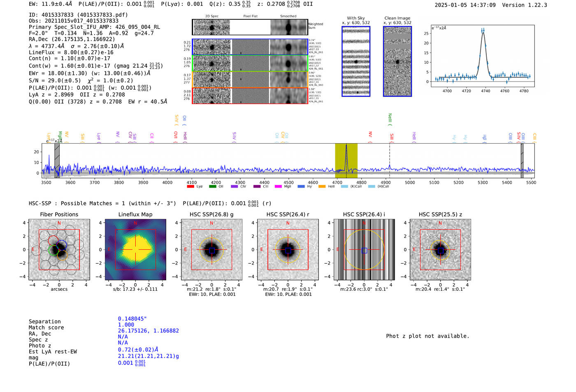
Task: Click the CIII dark-purple legend swatch
Action: pos(257,186)
